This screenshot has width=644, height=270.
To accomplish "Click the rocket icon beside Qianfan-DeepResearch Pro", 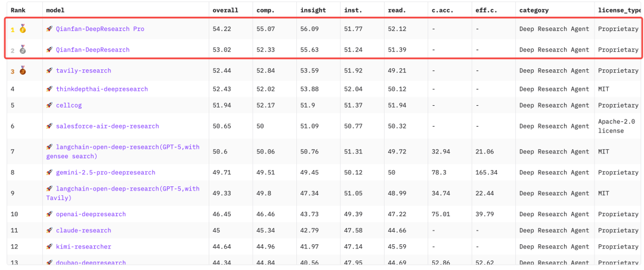I will (49, 29).
